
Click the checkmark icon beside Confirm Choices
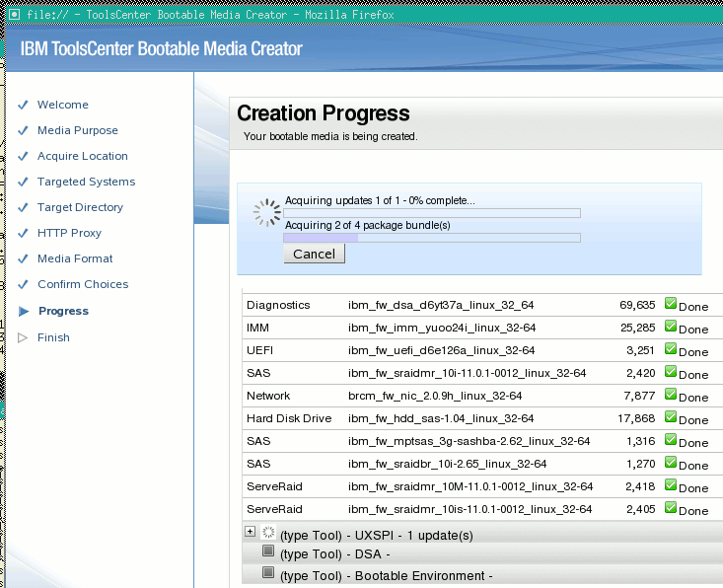(23, 284)
